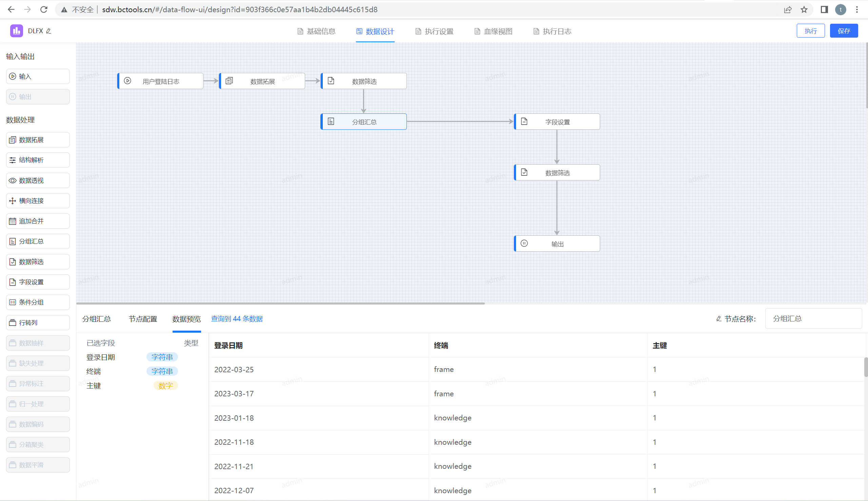Click the canvas horizontal scrollbar
The image size is (868, 501).
[x=280, y=303]
